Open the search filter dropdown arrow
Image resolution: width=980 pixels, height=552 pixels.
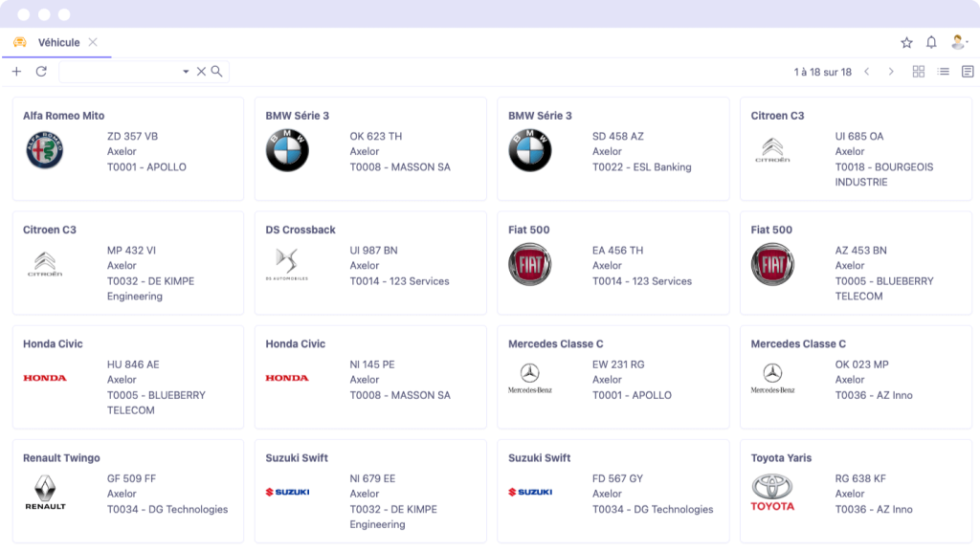186,72
